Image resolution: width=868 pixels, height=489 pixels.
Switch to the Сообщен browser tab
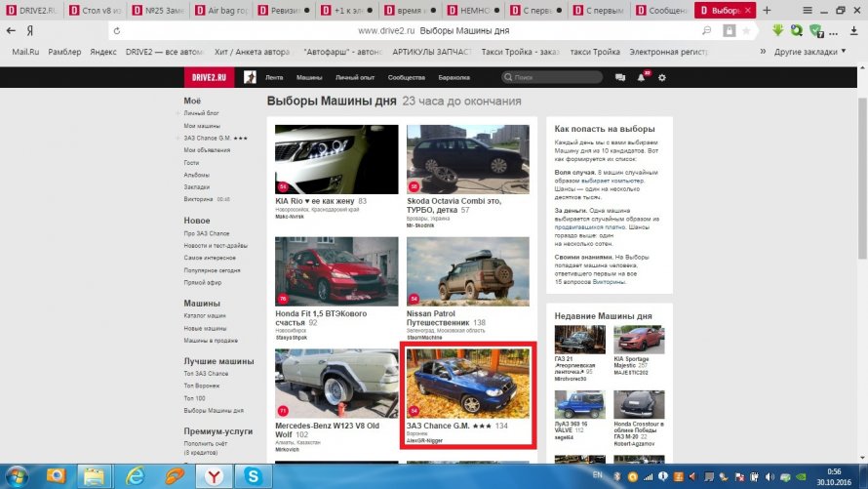click(661, 10)
